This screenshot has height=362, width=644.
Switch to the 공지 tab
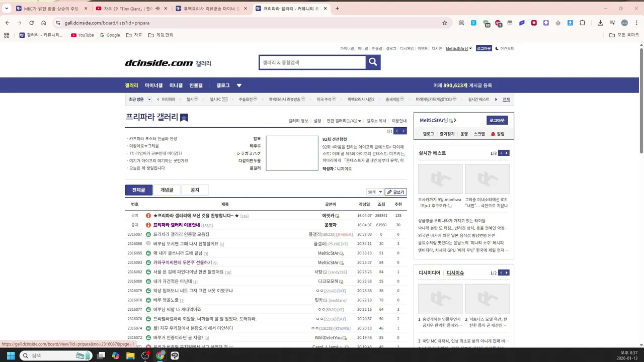(x=195, y=190)
